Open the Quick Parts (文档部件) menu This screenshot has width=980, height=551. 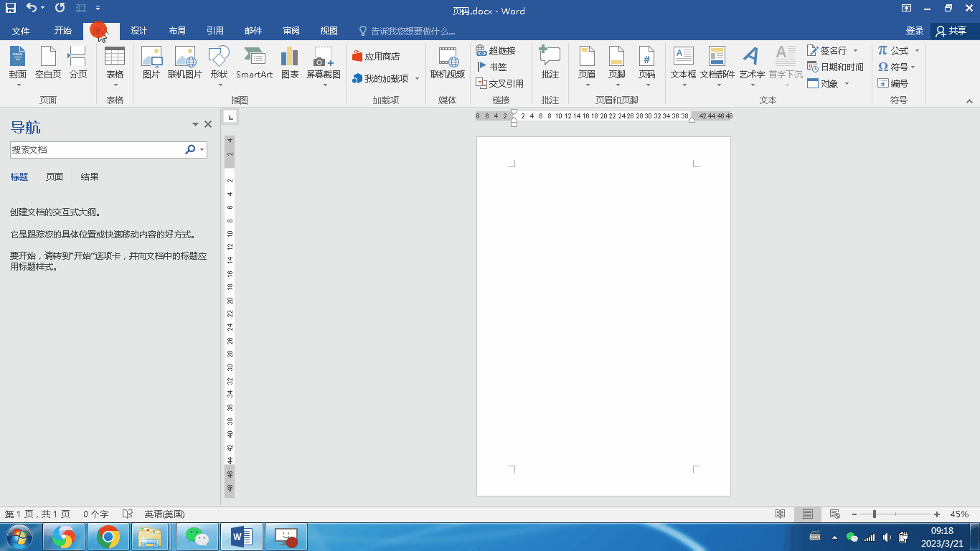click(x=717, y=66)
